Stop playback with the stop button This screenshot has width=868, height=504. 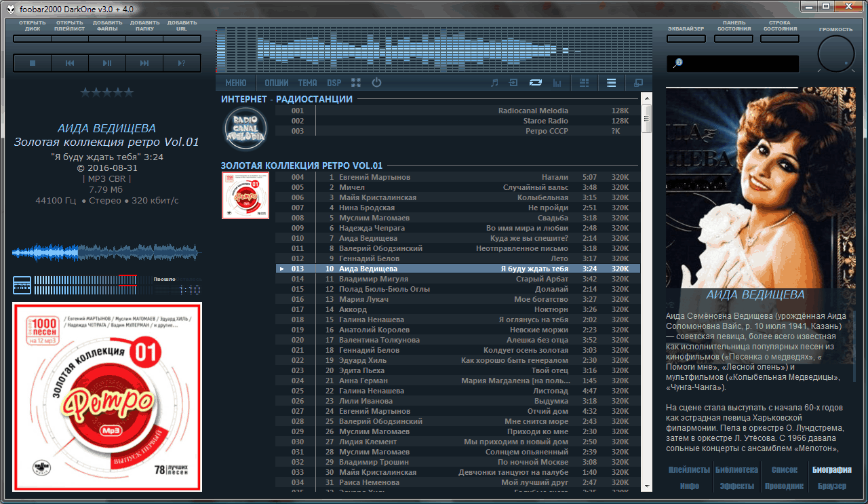(x=32, y=63)
